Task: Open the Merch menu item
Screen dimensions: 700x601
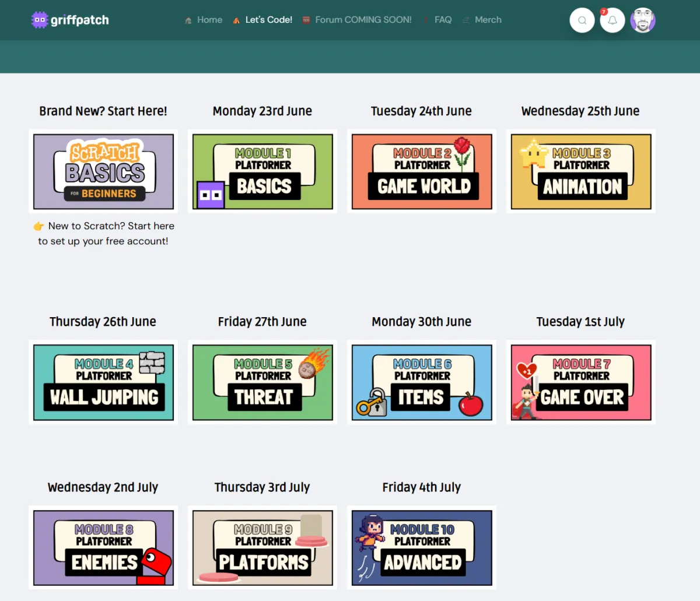Action: 488,20
